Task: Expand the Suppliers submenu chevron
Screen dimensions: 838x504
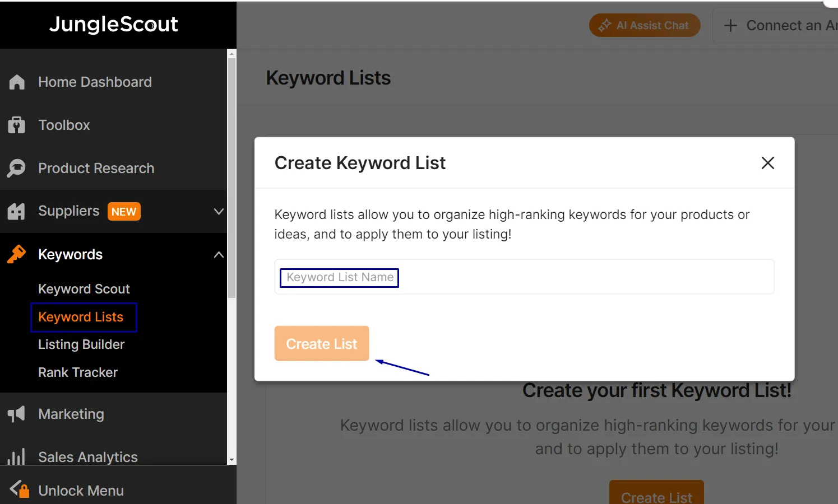Action: coord(219,211)
